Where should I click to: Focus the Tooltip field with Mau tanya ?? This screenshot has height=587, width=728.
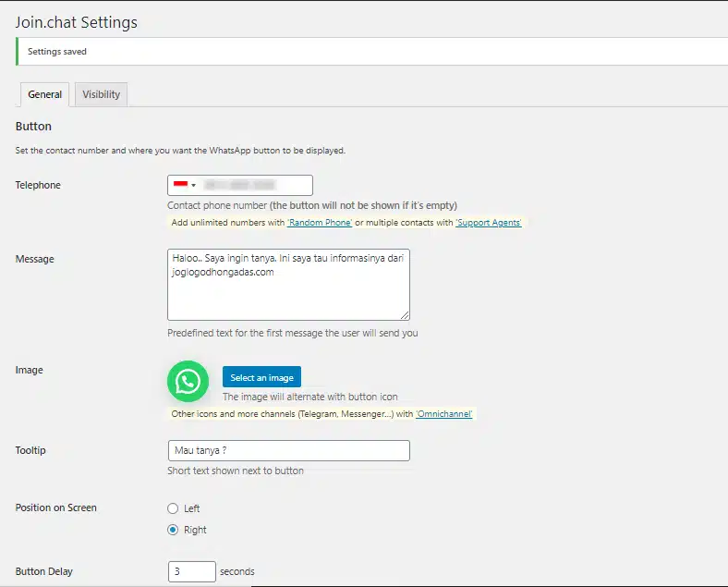(x=289, y=450)
